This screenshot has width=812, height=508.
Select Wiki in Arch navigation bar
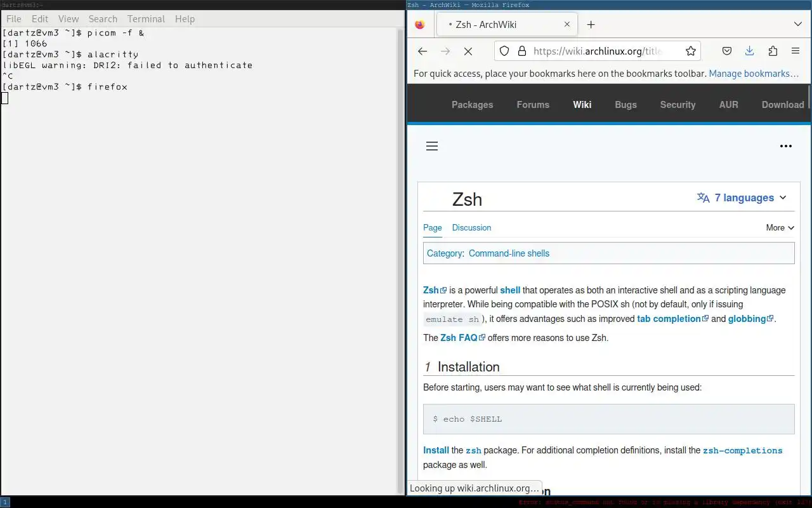point(582,105)
